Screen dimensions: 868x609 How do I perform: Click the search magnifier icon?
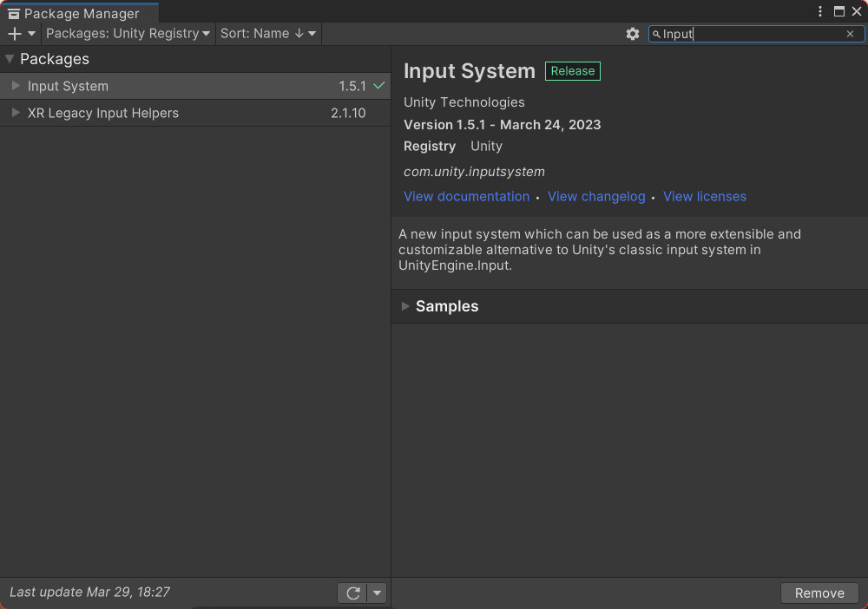coord(656,35)
